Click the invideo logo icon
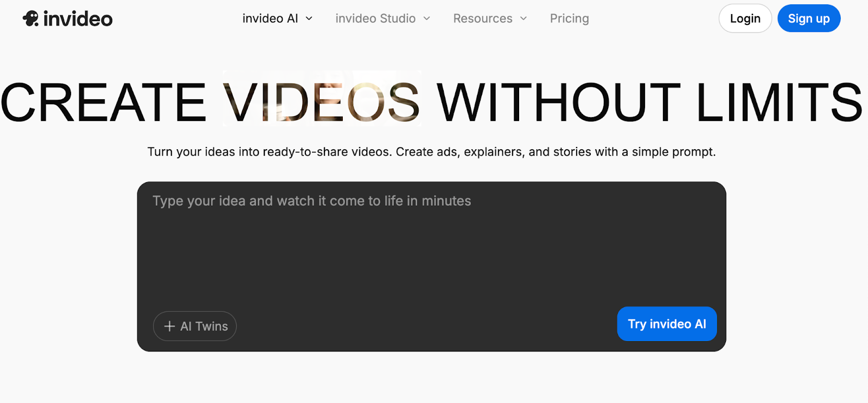 point(31,18)
